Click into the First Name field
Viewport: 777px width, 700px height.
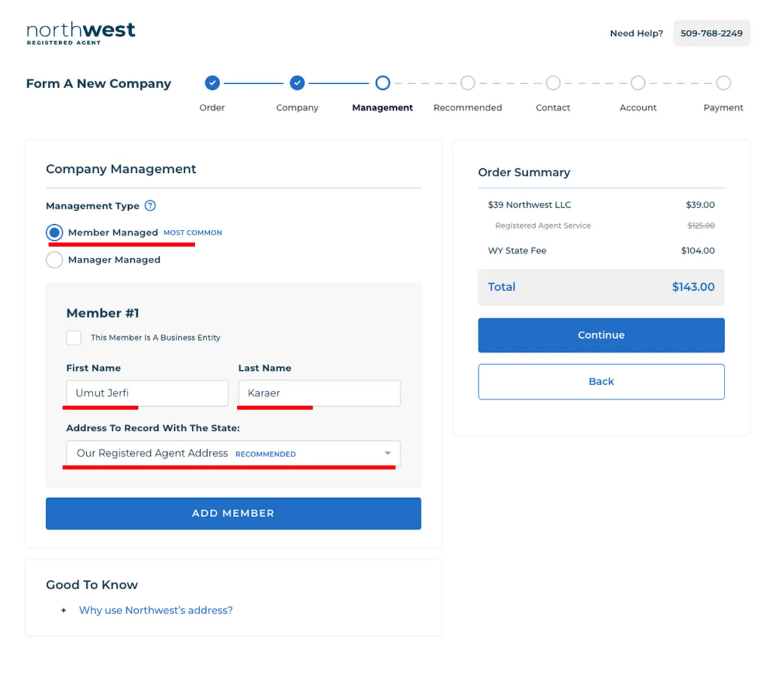(x=147, y=393)
